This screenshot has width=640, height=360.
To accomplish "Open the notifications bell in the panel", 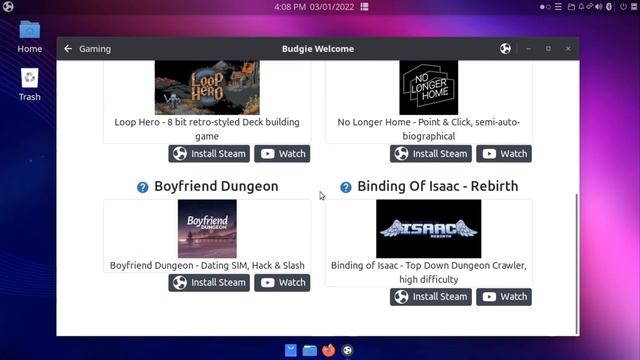I will 581,7.
